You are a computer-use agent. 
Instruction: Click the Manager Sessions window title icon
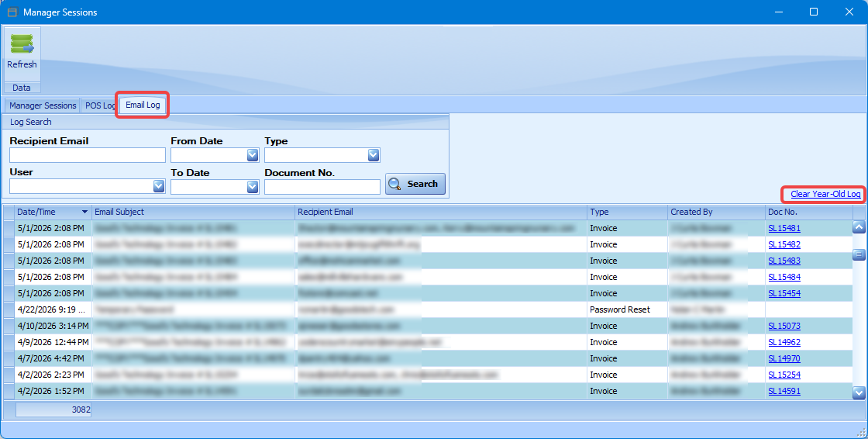click(x=12, y=12)
